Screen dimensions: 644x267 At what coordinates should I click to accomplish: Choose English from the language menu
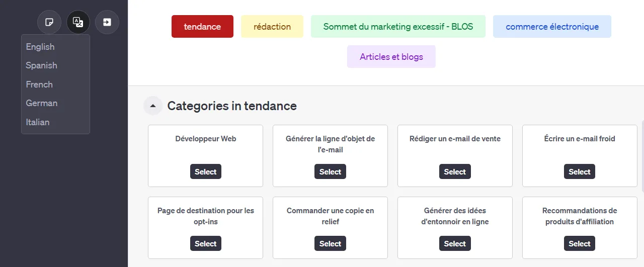(40, 47)
